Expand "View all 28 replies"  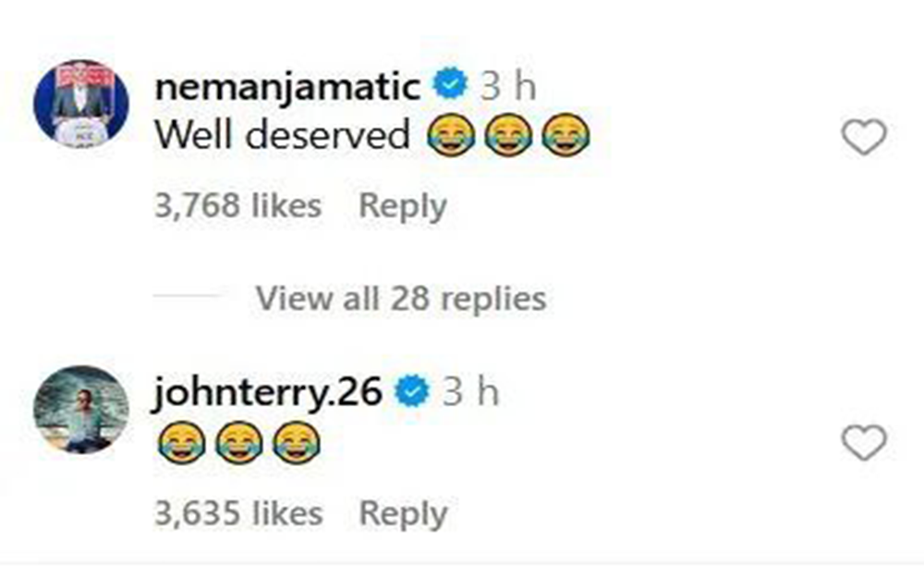click(400, 298)
